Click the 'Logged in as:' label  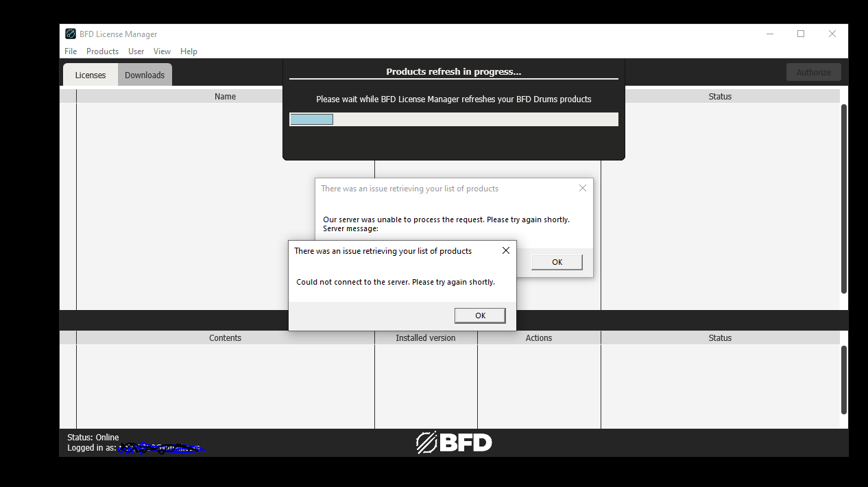pos(92,448)
